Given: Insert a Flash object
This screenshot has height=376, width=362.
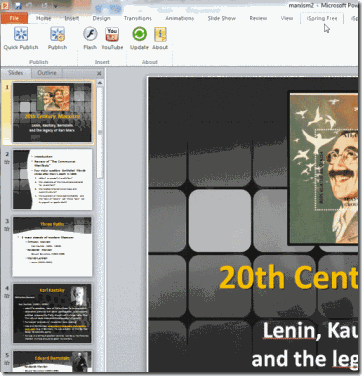Looking at the screenshot, I should (x=90, y=34).
